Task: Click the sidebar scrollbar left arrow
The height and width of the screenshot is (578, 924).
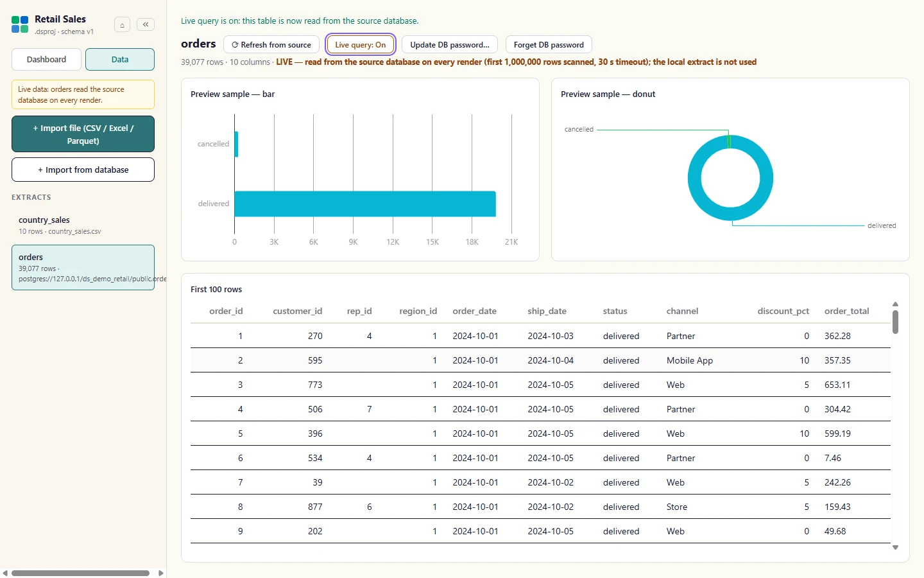Action: click(x=5, y=573)
